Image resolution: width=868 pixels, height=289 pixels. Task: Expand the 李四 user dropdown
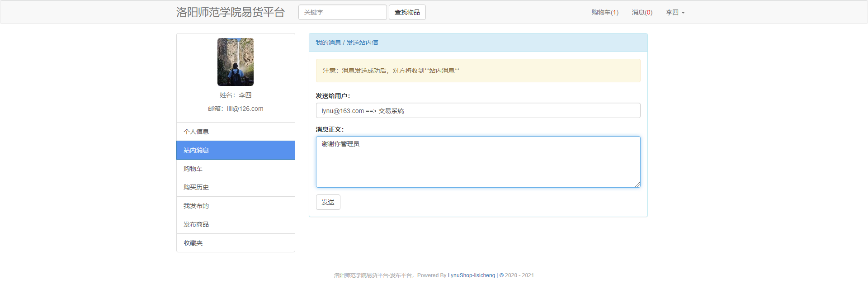click(675, 12)
